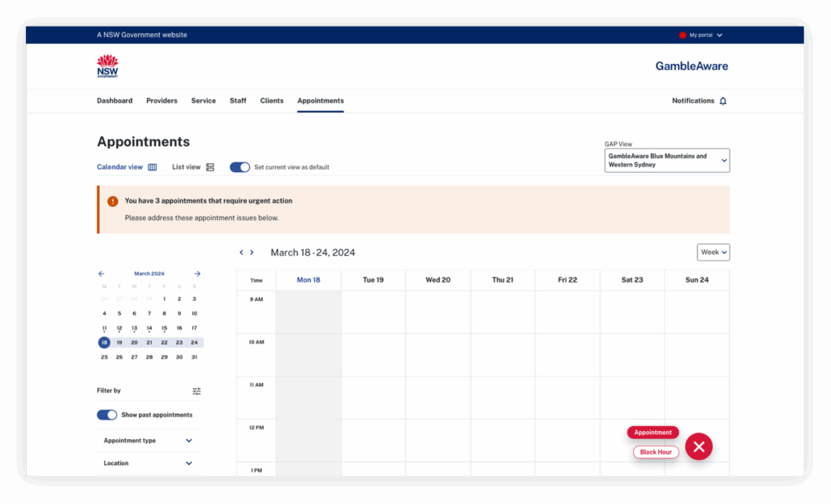Viewport: 831px width, 504px height.
Task: Switch views using the List view icon
Action: pyautogui.click(x=209, y=166)
